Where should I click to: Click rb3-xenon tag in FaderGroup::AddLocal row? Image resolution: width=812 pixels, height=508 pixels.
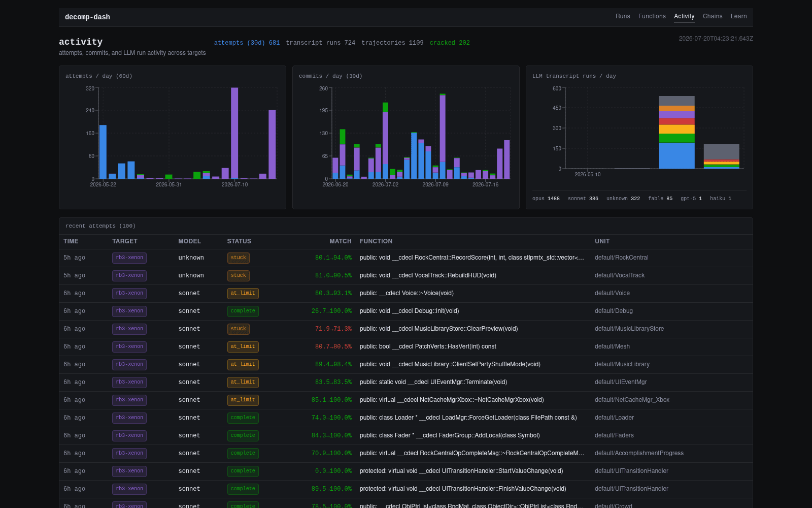pyautogui.click(x=129, y=435)
